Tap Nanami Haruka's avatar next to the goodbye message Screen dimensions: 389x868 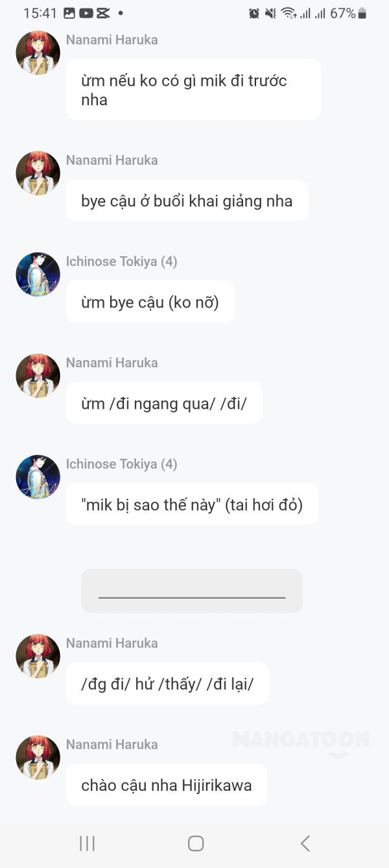(38, 173)
